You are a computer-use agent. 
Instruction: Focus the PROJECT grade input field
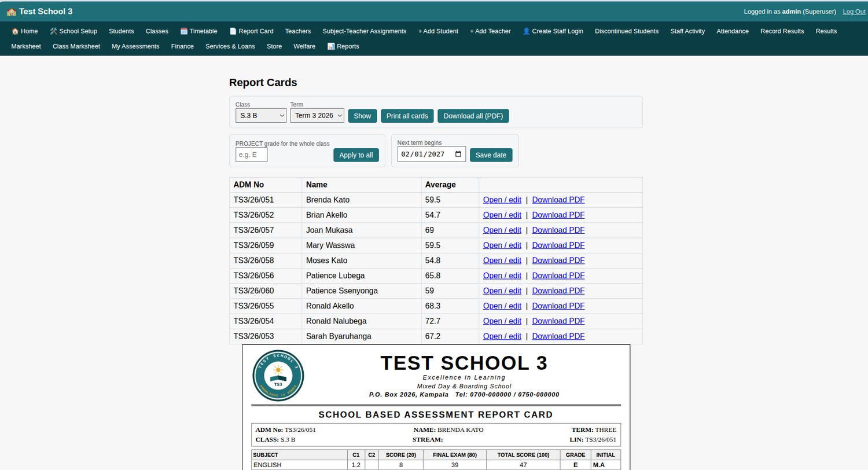[251, 155]
